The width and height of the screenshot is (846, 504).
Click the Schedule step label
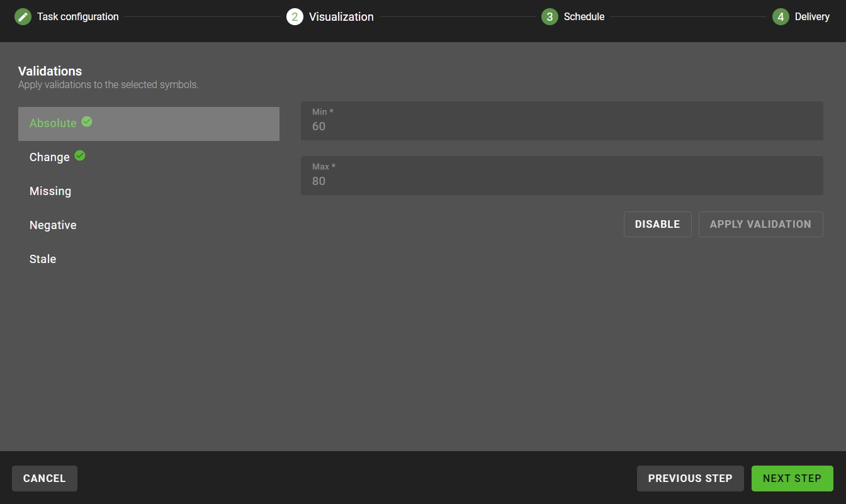(x=584, y=17)
